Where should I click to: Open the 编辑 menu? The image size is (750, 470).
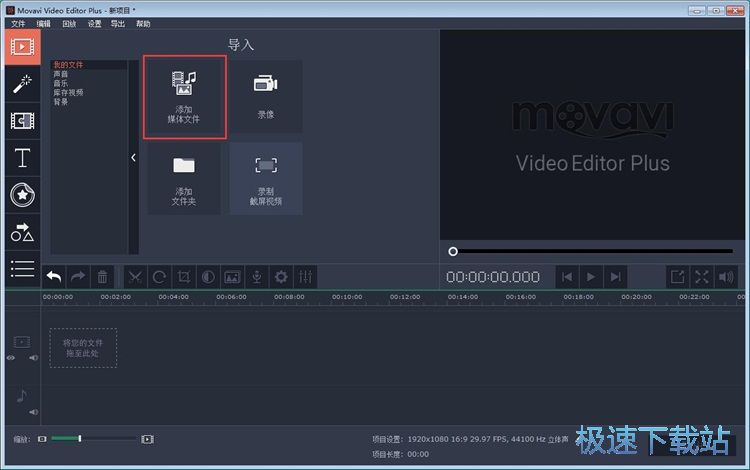point(44,23)
